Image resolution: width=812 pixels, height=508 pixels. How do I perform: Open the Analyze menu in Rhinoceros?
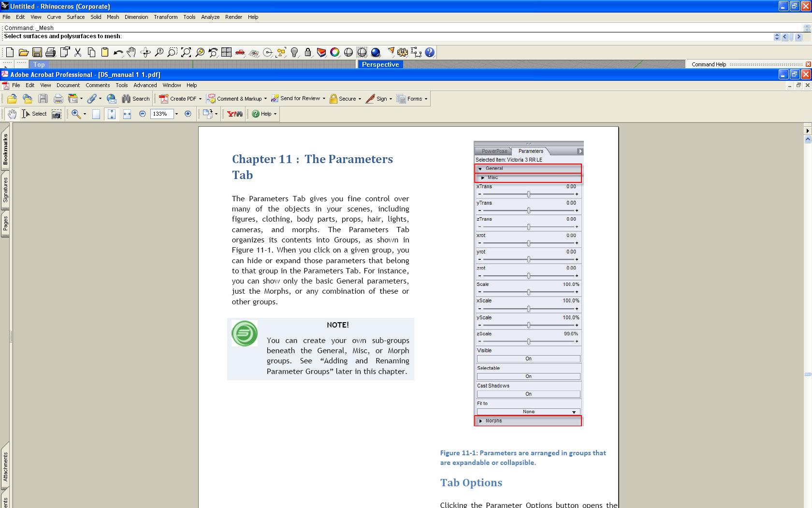click(210, 17)
